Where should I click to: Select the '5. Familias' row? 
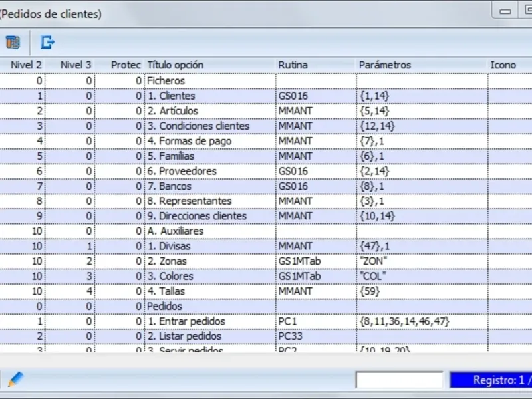[266, 156]
